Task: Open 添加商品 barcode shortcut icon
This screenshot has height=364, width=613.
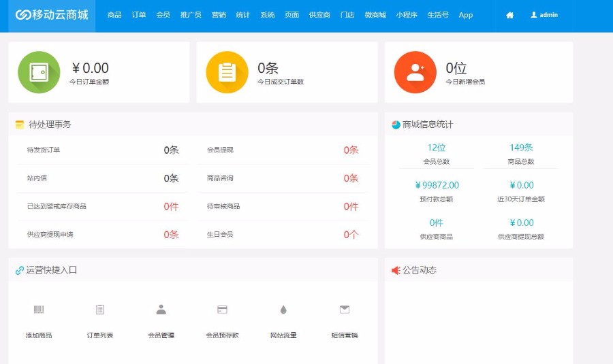Action: pos(39,310)
